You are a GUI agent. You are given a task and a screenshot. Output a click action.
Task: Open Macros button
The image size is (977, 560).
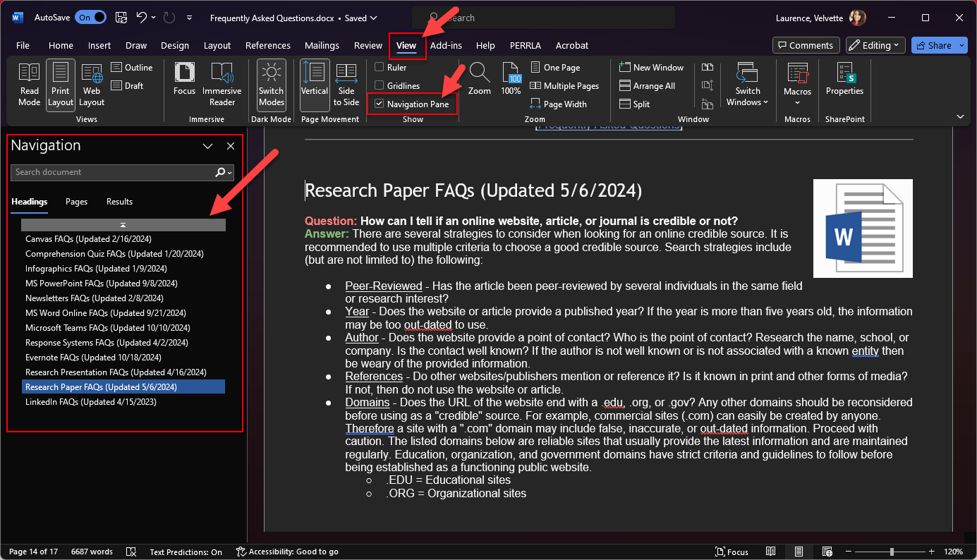798,85
